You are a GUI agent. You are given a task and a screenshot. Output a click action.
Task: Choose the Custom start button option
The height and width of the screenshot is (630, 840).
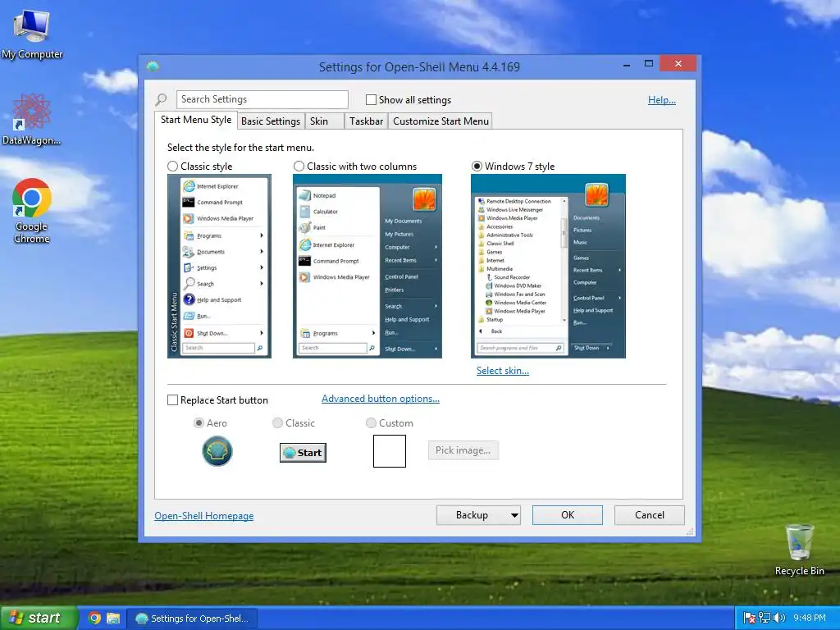(x=371, y=423)
